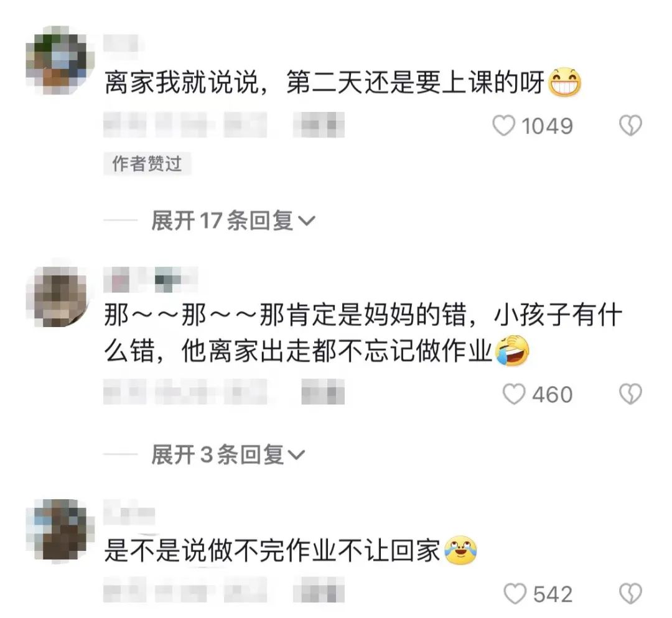The height and width of the screenshot is (618, 672).
Task: Click the 作者赞过 author-liked tag
Action: tap(147, 163)
